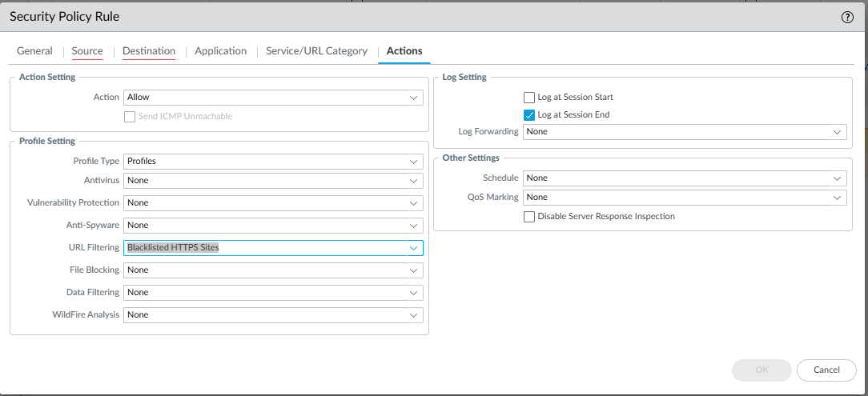Switch to the General tab

[x=34, y=51]
